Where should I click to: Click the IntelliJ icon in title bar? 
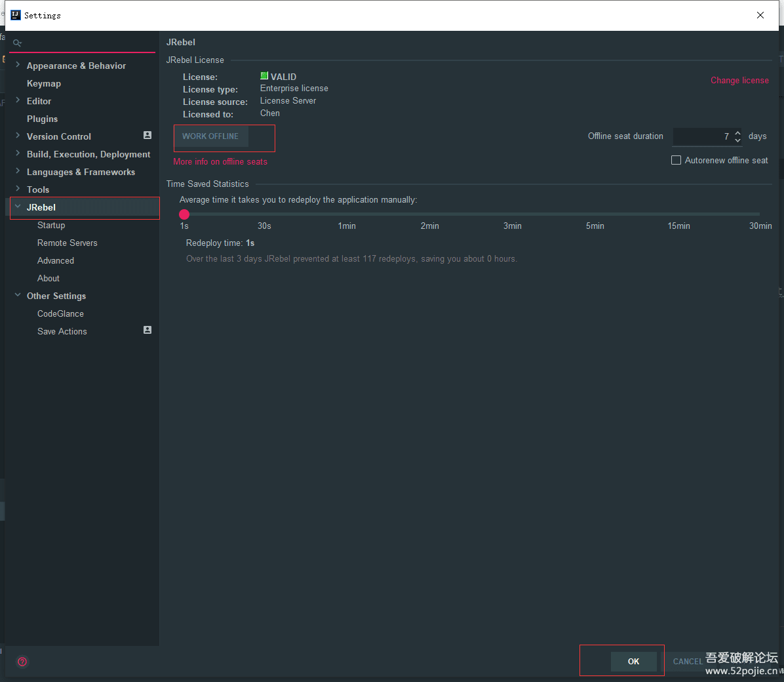(x=16, y=15)
